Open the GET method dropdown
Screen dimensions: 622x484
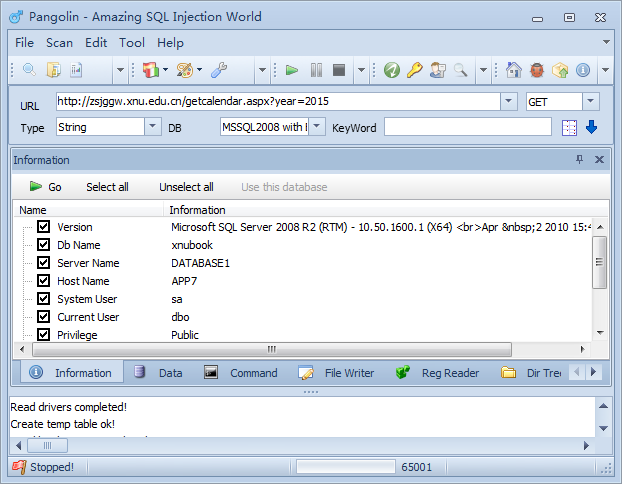(x=591, y=102)
